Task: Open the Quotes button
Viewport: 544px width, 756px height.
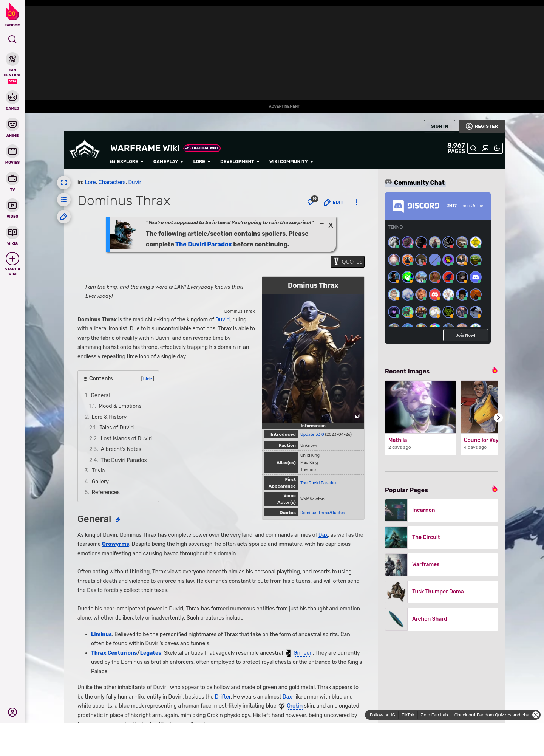Action: pyautogui.click(x=348, y=262)
